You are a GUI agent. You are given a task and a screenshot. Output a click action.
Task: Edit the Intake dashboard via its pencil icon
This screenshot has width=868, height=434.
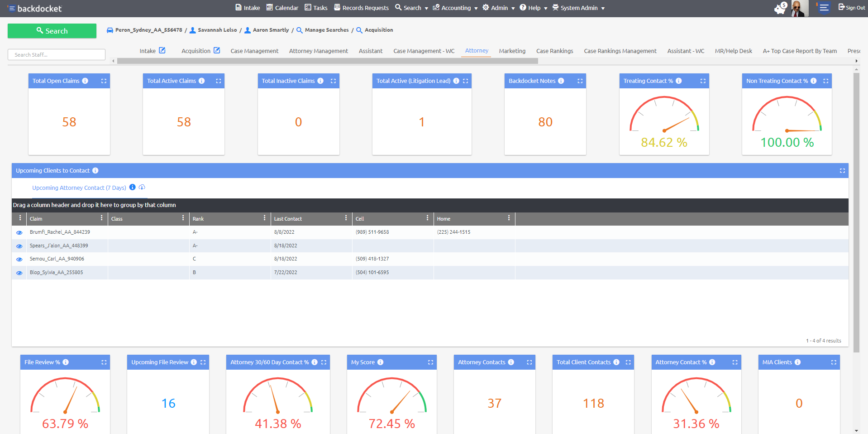point(162,50)
